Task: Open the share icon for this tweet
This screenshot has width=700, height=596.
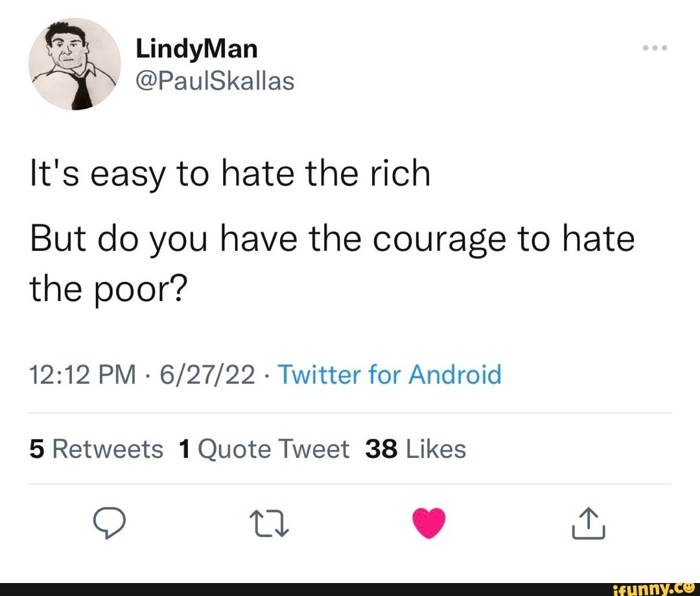Action: (x=589, y=523)
